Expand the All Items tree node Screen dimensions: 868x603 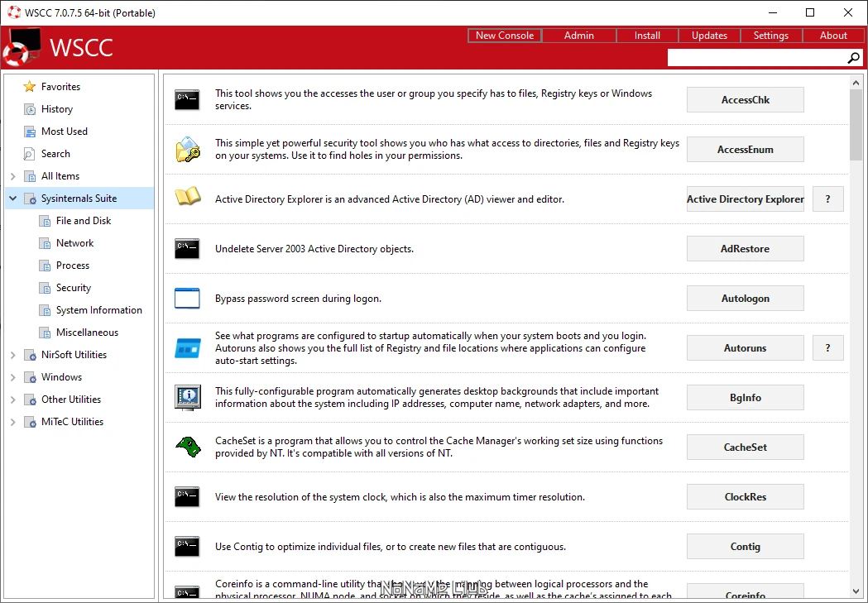pos(12,176)
